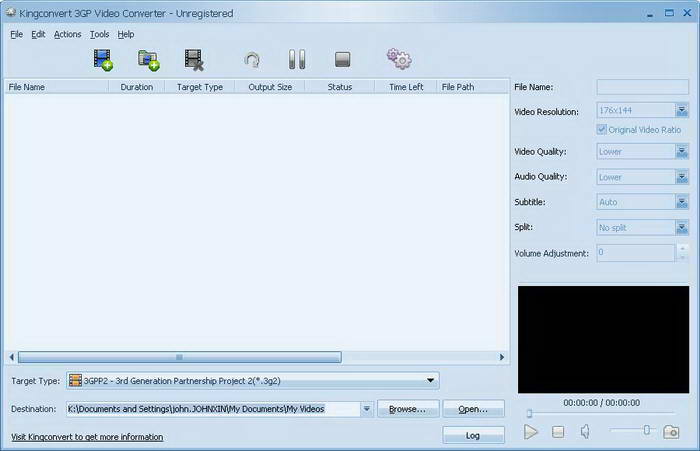
Task: Open the Subtitle dropdown
Action: tap(681, 202)
